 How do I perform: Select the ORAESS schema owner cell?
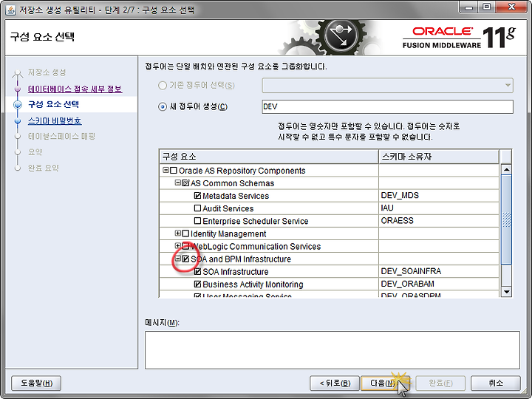point(439,221)
